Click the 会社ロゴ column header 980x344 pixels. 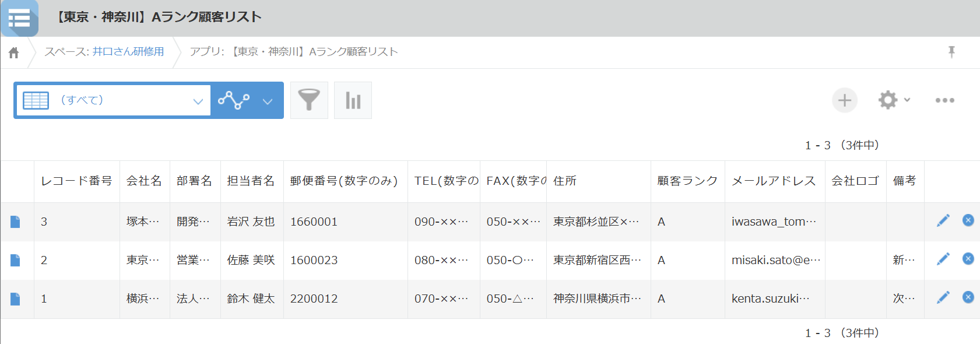pos(855,181)
